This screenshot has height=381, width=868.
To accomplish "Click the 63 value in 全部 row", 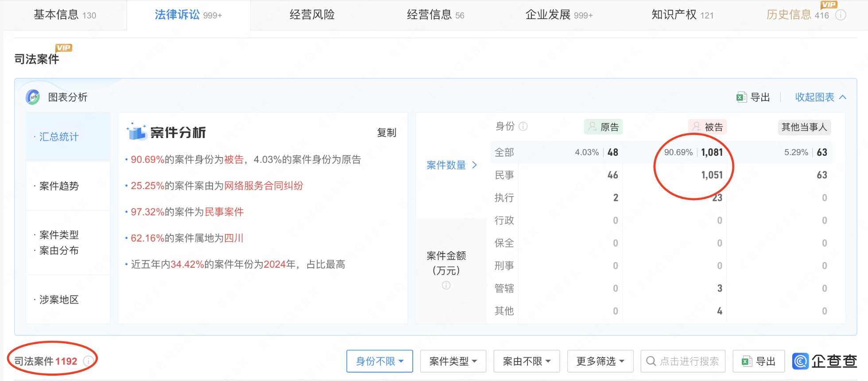I will [822, 152].
